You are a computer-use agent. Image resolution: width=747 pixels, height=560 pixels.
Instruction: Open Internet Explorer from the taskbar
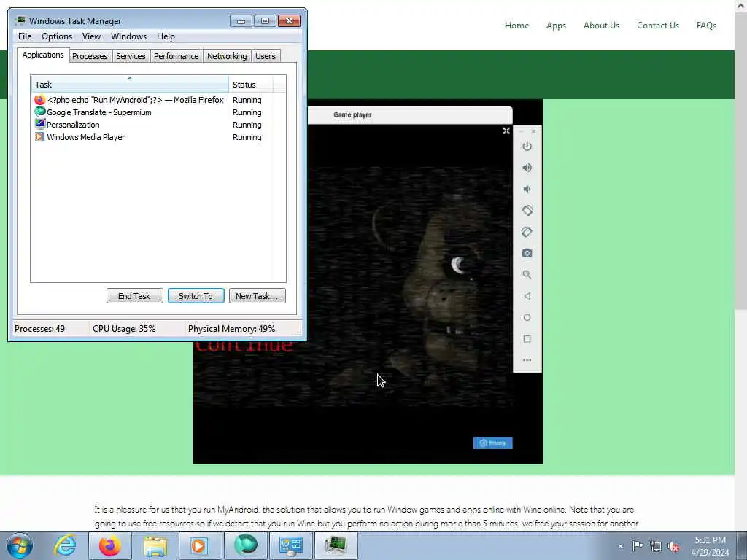(x=65, y=545)
